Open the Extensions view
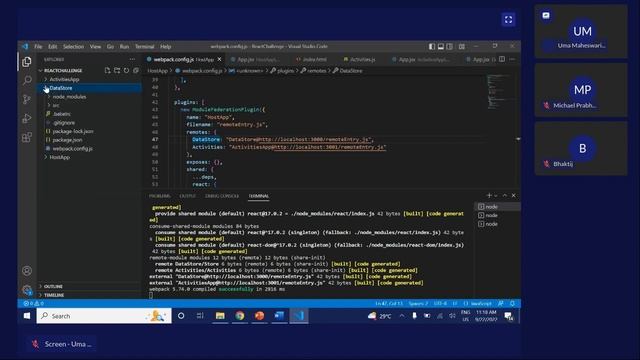This screenshot has height=360, width=640. click(x=27, y=137)
